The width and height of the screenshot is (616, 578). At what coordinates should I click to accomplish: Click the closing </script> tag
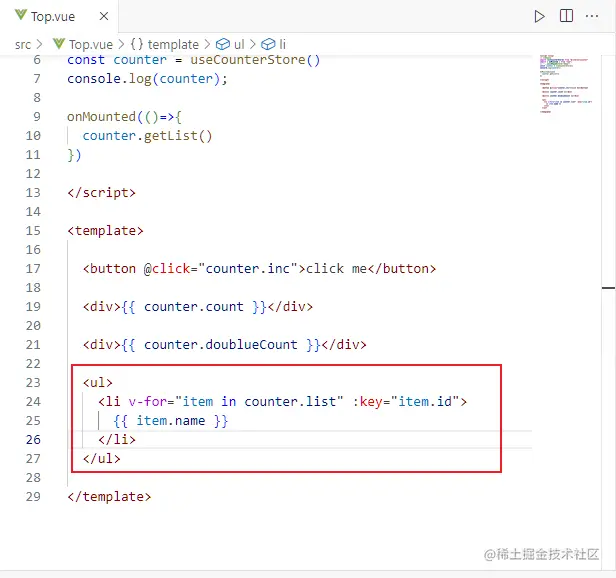tap(101, 193)
